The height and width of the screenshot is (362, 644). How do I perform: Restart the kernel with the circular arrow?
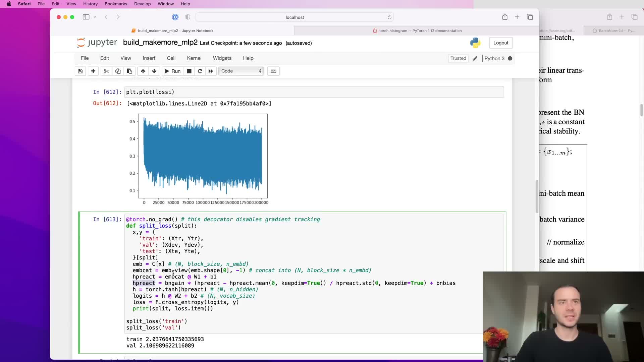pyautogui.click(x=200, y=71)
